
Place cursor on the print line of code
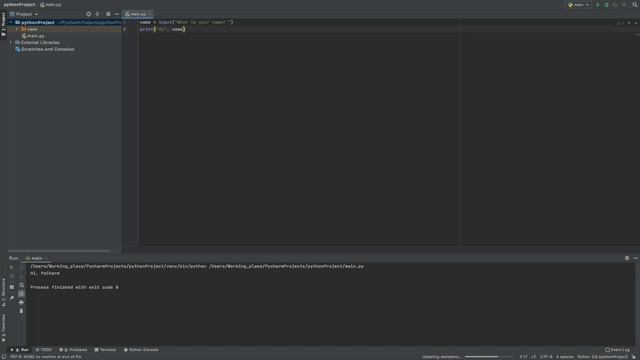(162, 29)
